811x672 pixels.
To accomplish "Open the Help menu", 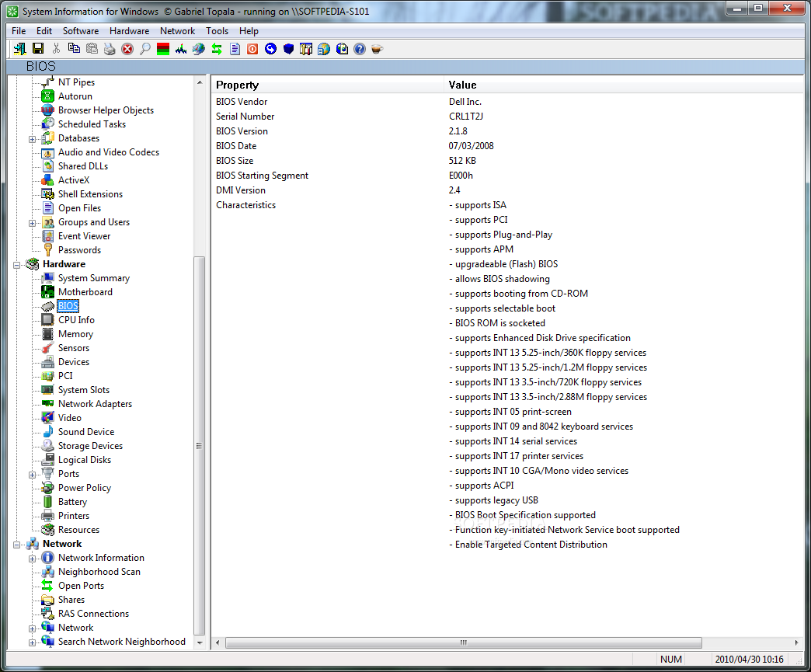I will [249, 31].
